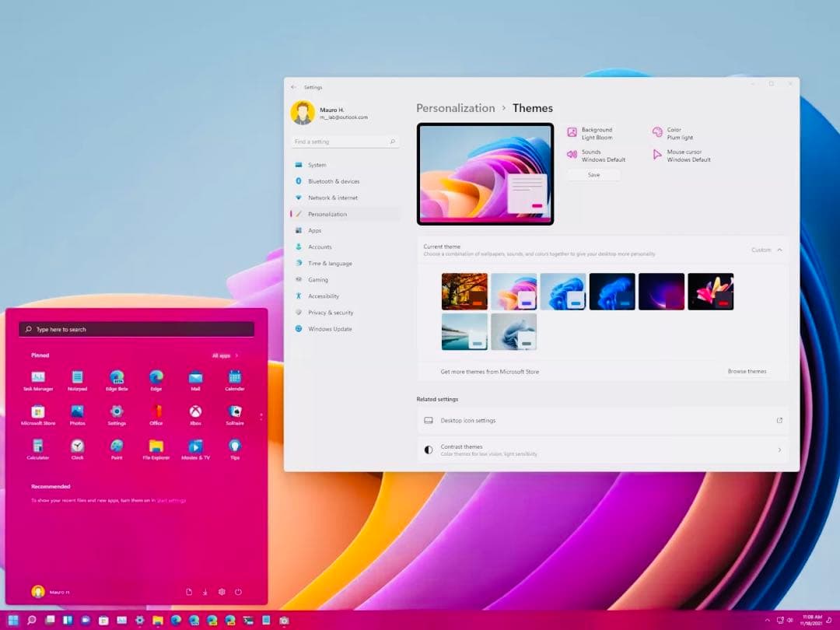Image resolution: width=840 pixels, height=630 pixels.
Task: Click the power icon in Start menu
Action: pyautogui.click(x=238, y=592)
